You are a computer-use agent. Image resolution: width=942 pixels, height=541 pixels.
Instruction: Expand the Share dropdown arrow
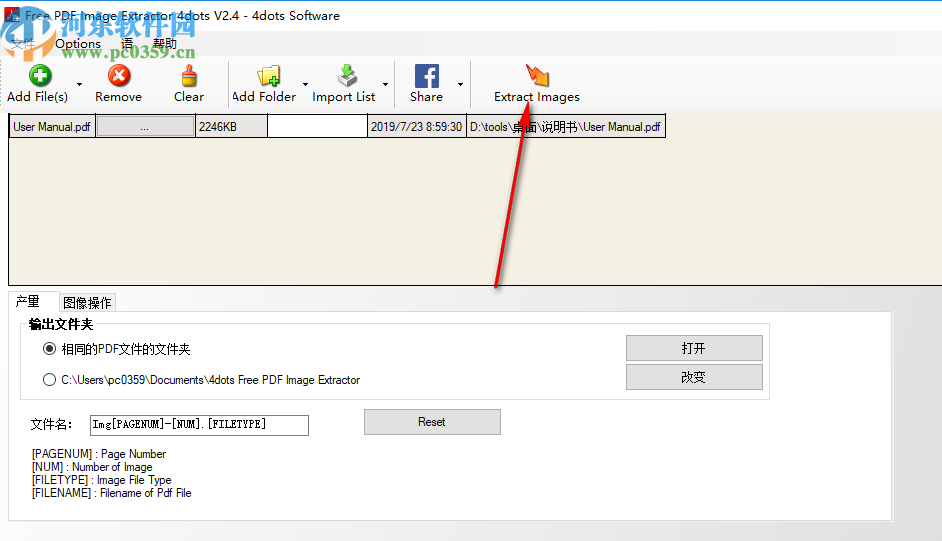pyautogui.click(x=460, y=85)
